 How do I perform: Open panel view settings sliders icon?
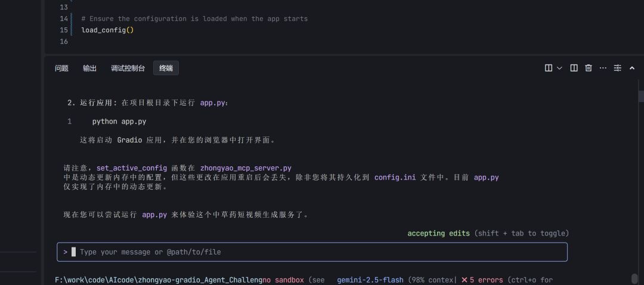(618, 68)
